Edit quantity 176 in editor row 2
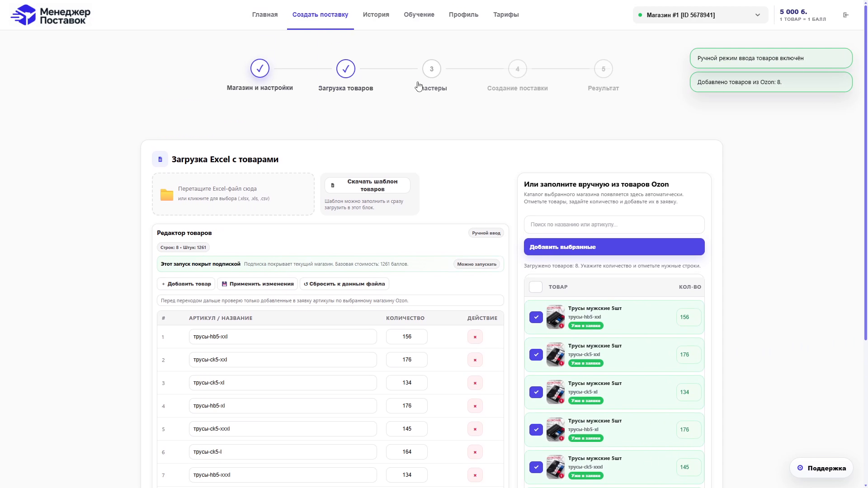868x488 pixels. click(x=407, y=360)
